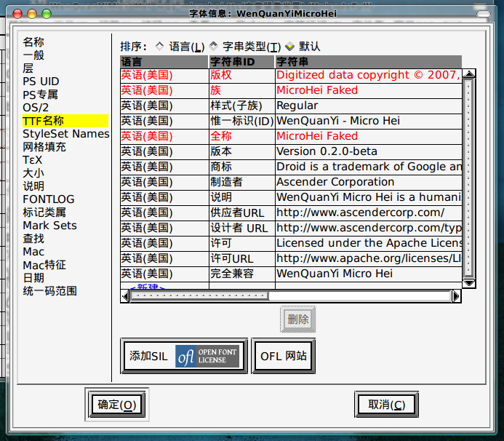The image size is (504, 441).
Task: Click the horizontal scrollbar thumb
Action: coord(199,296)
